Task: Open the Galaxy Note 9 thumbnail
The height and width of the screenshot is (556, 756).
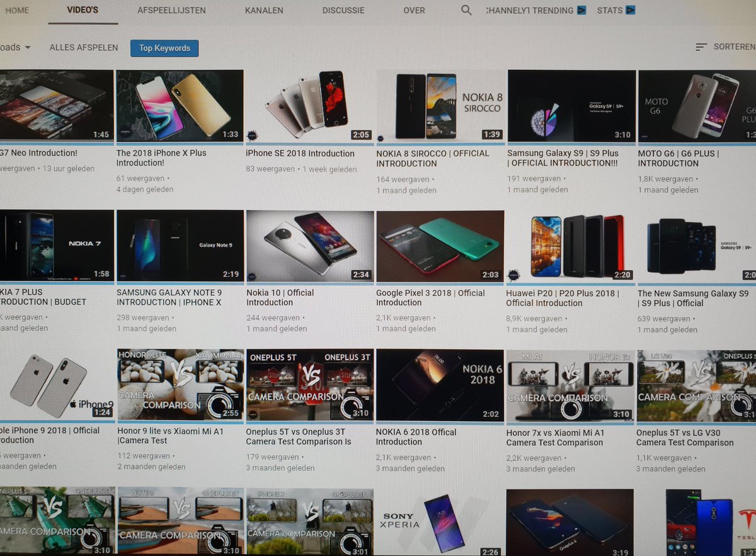Action: coord(180,246)
